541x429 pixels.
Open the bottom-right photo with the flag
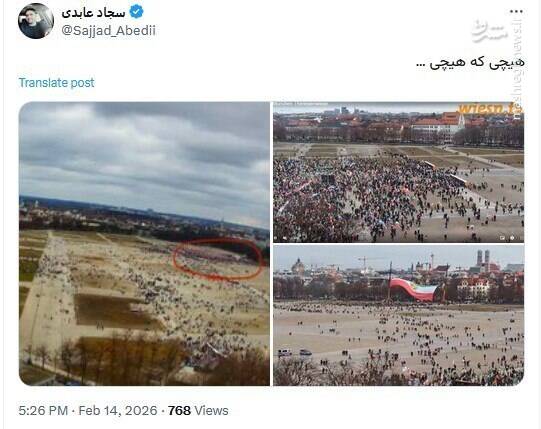(x=399, y=315)
